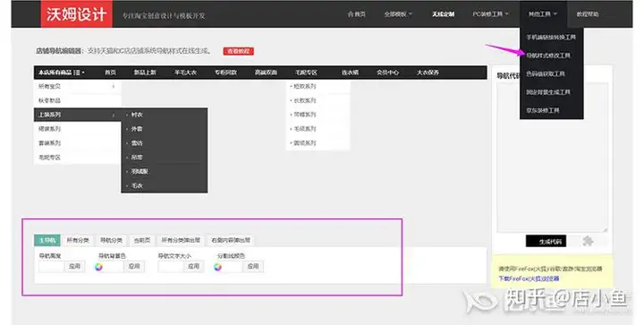This screenshot has width=644, height=325.
Task: Open the 导航背景色 color wheel picker
Action: (x=98, y=267)
